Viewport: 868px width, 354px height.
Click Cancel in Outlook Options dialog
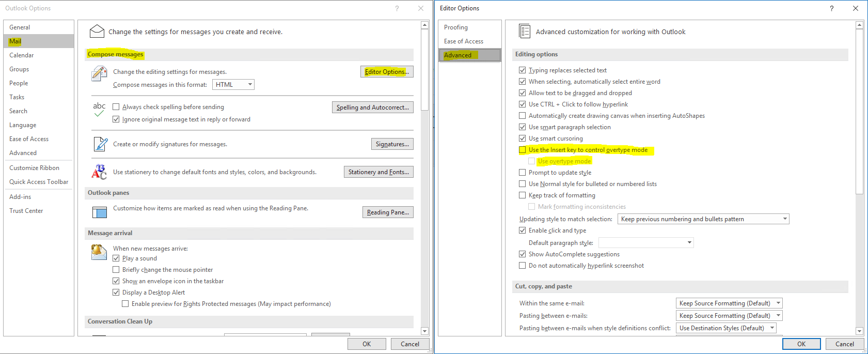(410, 344)
